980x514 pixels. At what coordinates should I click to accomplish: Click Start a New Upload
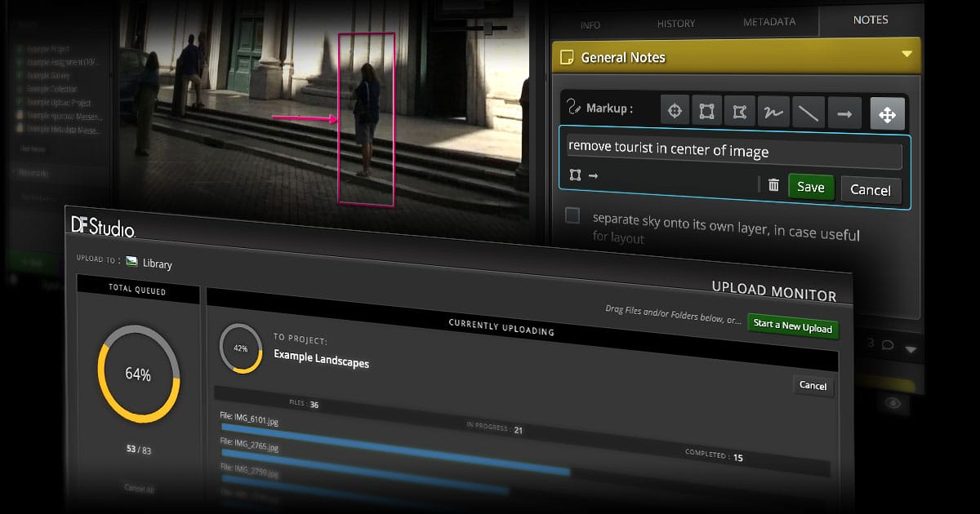(x=792, y=326)
